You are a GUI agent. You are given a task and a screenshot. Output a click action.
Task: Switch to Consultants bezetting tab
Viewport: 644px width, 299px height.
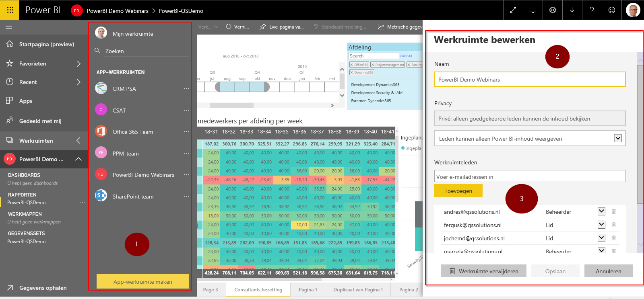click(x=258, y=289)
